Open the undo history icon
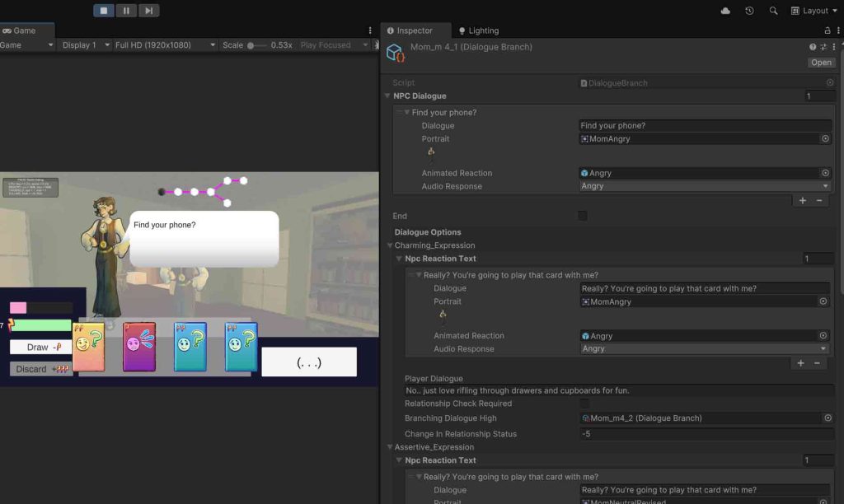Image resolution: width=844 pixels, height=504 pixels. pos(748,11)
